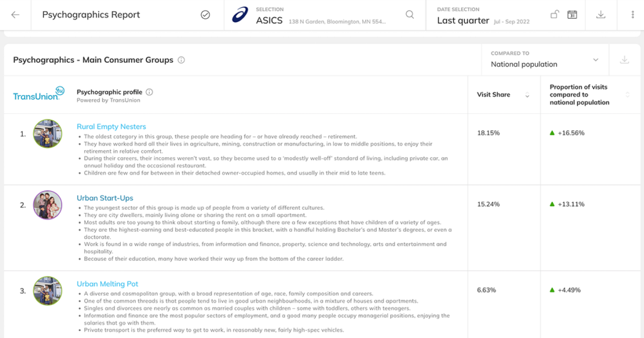
Task: Open the search magnifier in Selection
Action: click(x=409, y=15)
